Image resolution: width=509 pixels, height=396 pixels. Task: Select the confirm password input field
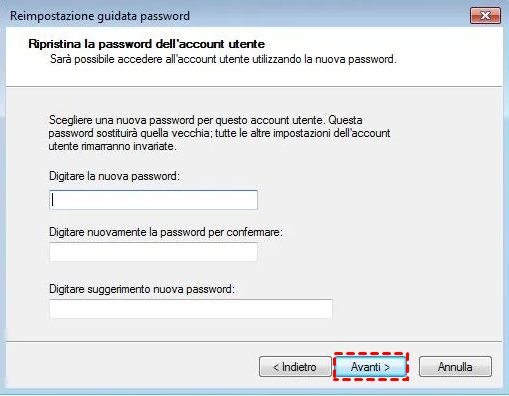coord(153,252)
